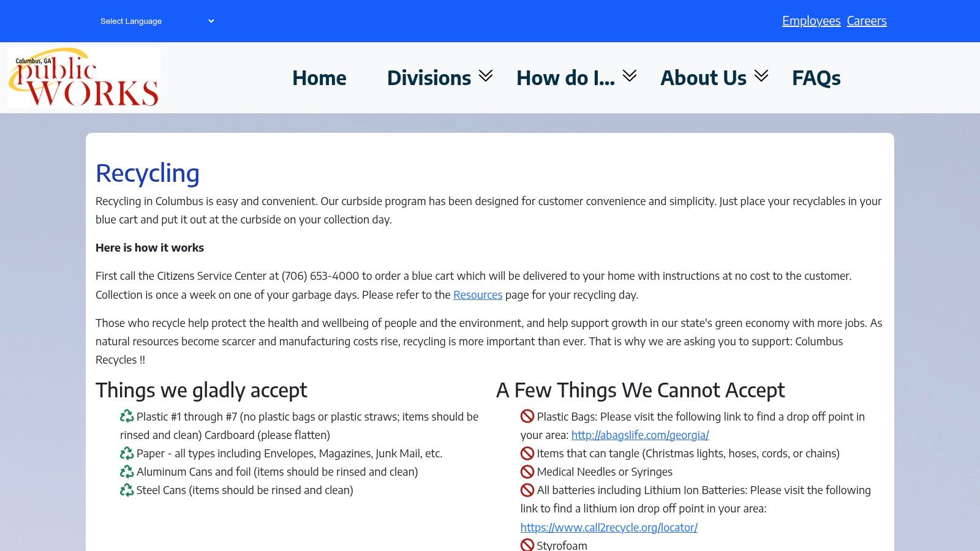The width and height of the screenshot is (980, 551).
Task: Follow the Resources page link
Action: coord(478,294)
